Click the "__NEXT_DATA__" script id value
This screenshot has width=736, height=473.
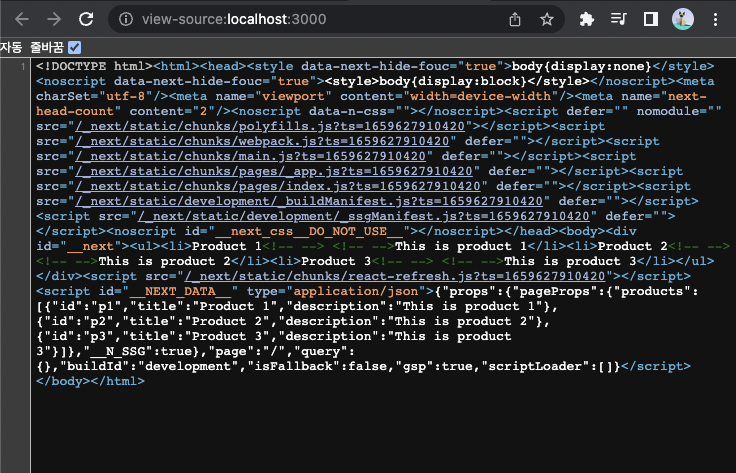[181, 291]
